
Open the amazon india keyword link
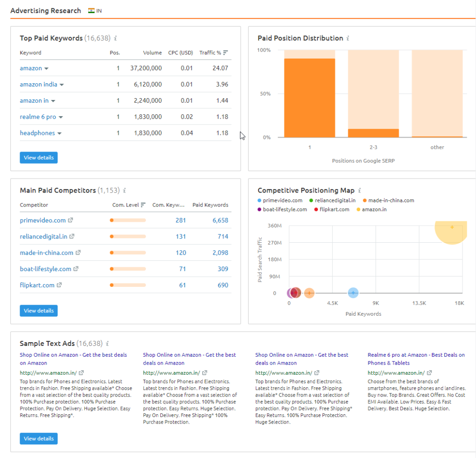pyautogui.click(x=38, y=85)
